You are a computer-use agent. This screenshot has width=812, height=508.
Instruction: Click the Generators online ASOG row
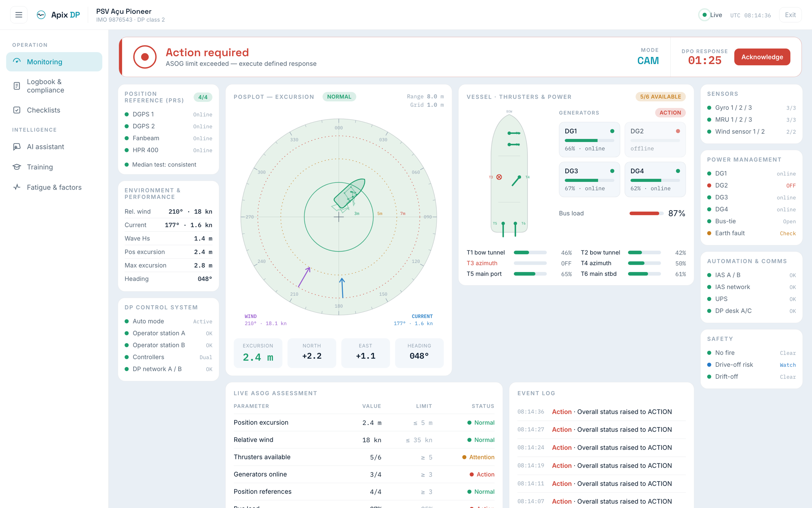pos(364,474)
